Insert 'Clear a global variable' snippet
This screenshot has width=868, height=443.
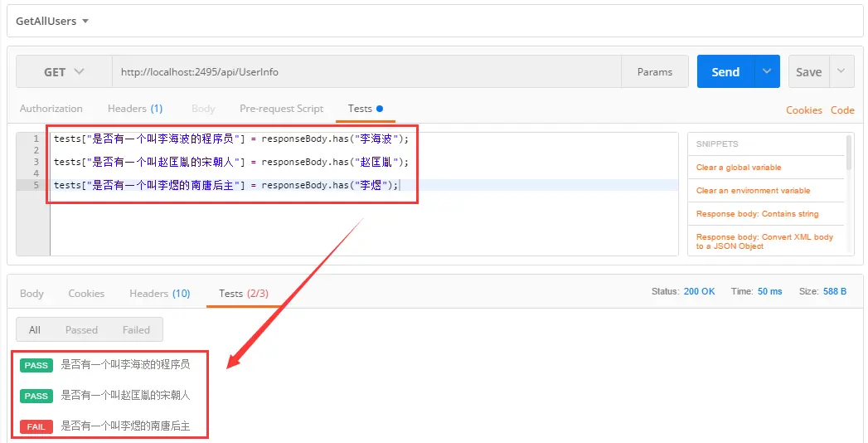tap(739, 168)
